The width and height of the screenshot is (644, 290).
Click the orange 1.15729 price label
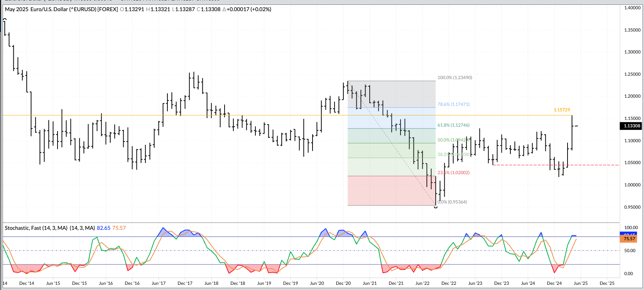562,110
